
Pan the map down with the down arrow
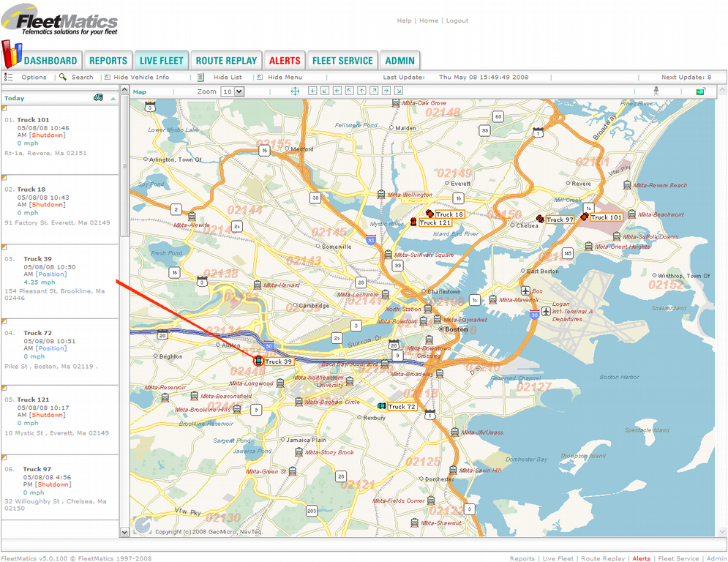pos(312,91)
